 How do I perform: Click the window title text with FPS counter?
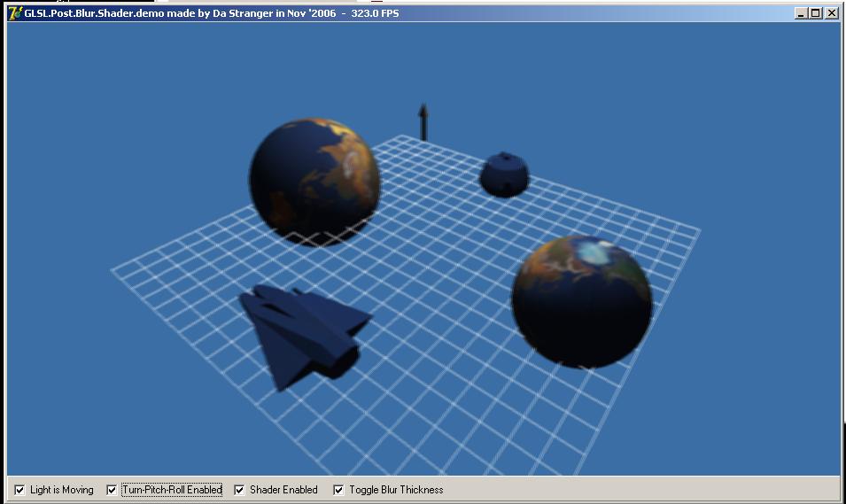[x=212, y=13]
